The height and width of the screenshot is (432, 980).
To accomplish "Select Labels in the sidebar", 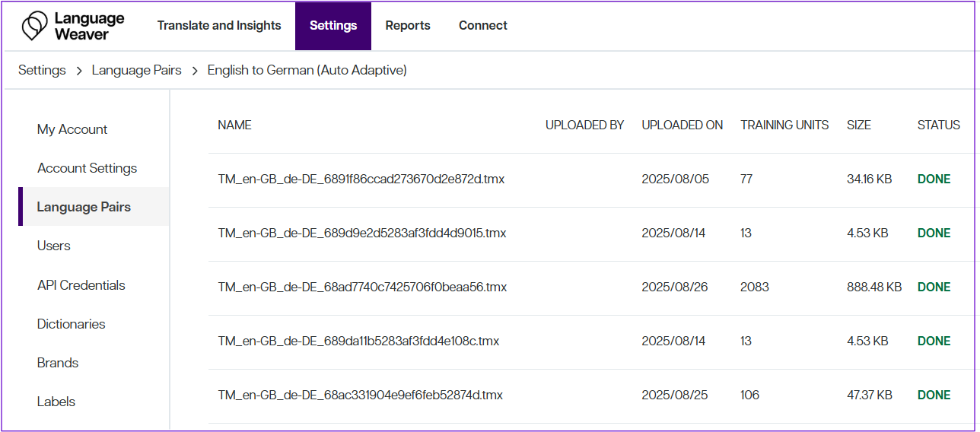I will pyautogui.click(x=56, y=402).
